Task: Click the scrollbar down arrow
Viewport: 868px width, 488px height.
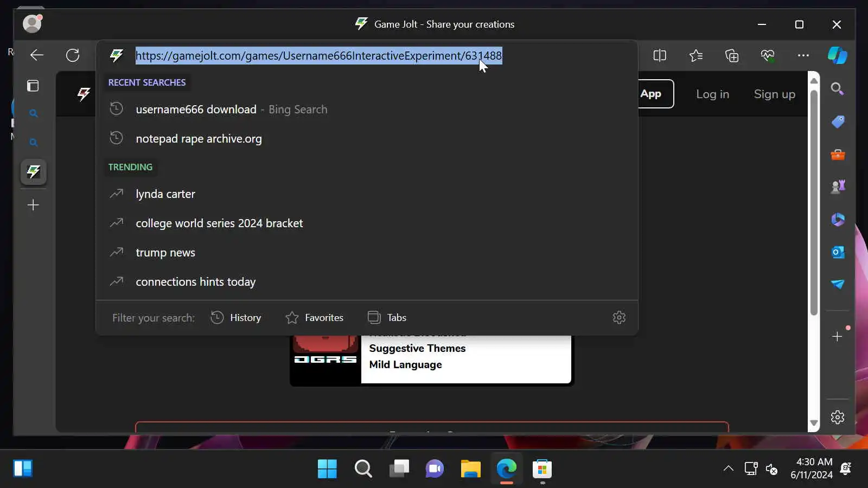Action: click(814, 423)
